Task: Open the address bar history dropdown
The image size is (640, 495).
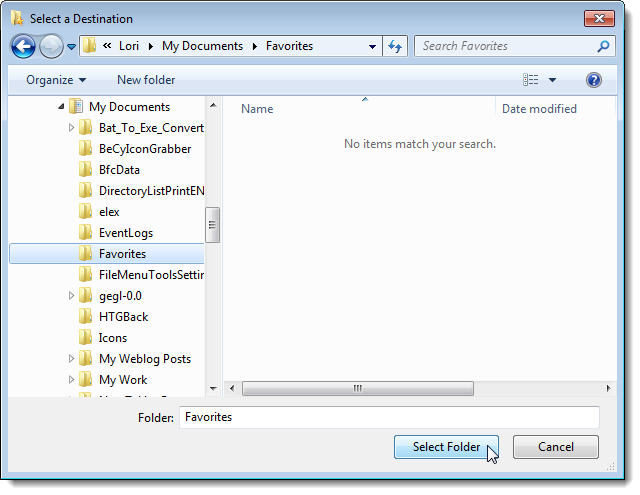Action: pos(372,47)
